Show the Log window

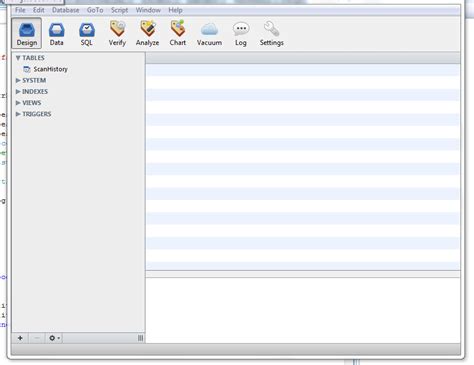[241, 34]
